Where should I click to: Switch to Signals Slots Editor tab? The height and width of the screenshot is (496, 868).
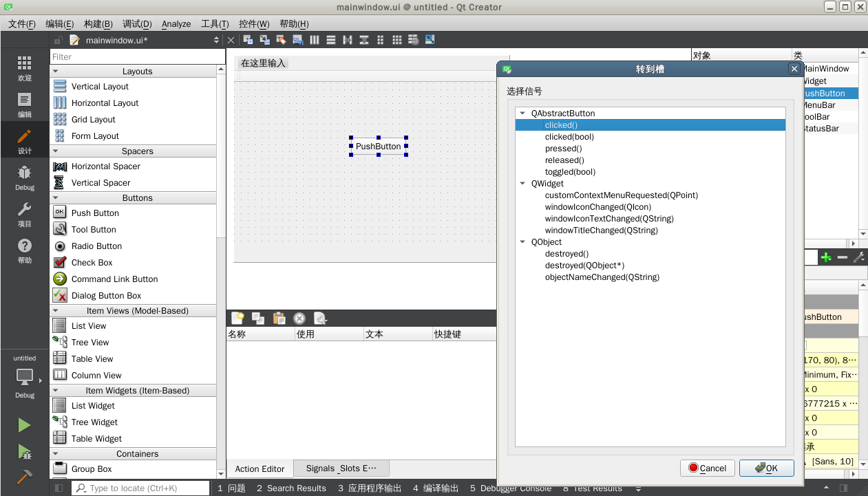tap(341, 468)
